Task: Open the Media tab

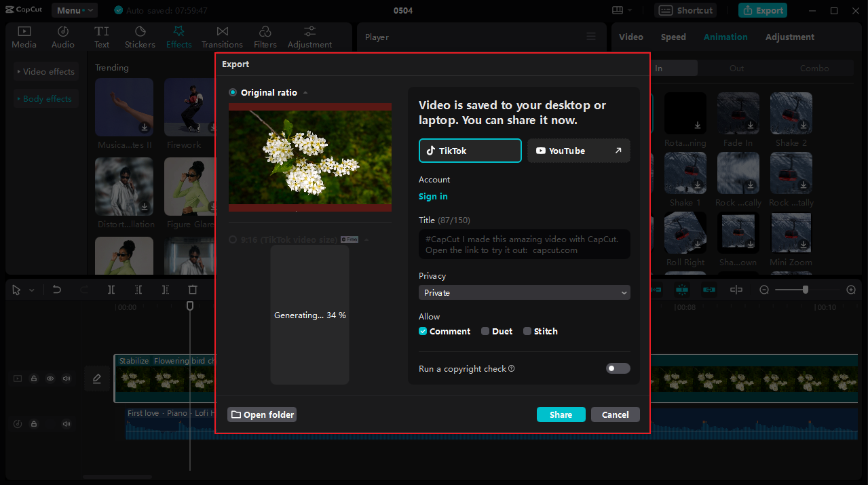Action: click(24, 37)
